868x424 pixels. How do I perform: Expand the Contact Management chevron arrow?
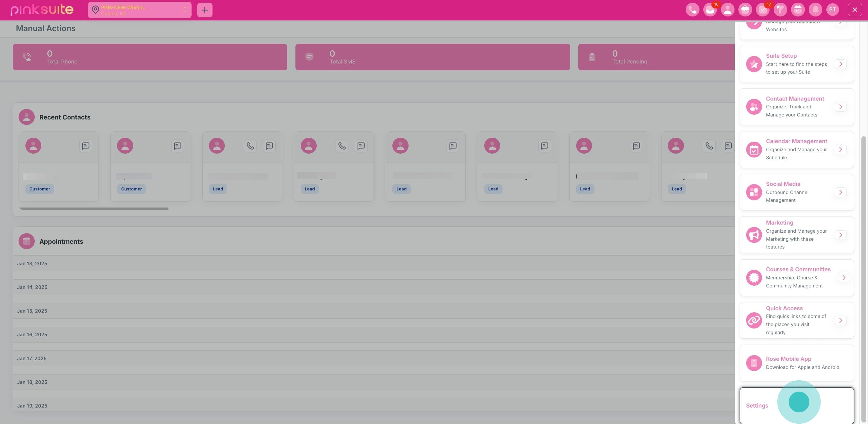tap(840, 107)
